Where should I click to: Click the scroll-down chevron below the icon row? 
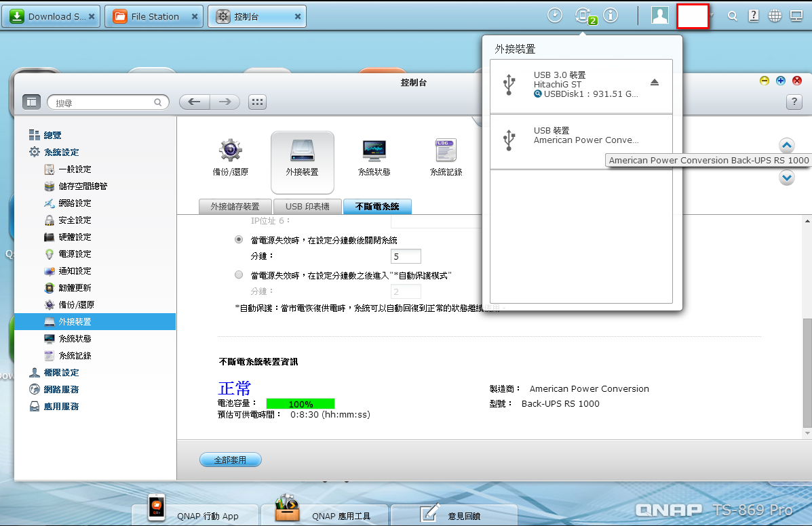click(786, 178)
